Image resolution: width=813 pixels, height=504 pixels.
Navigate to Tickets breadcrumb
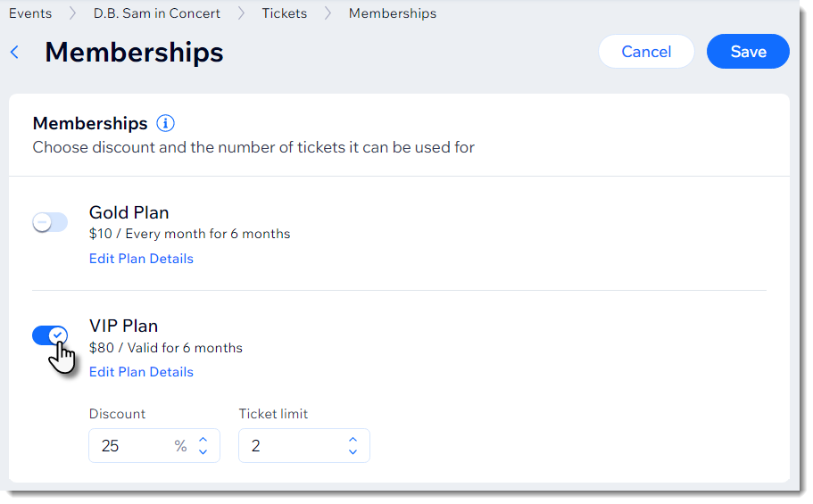coord(284,13)
